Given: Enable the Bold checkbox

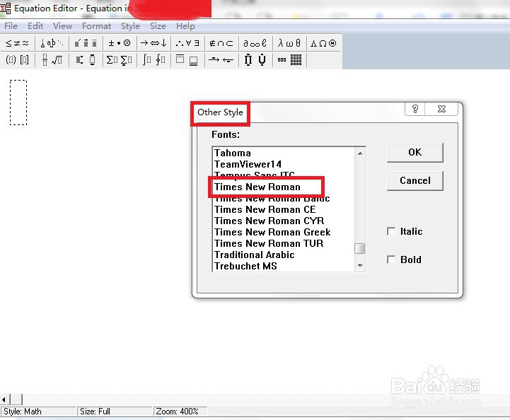Looking at the screenshot, I should coord(391,259).
